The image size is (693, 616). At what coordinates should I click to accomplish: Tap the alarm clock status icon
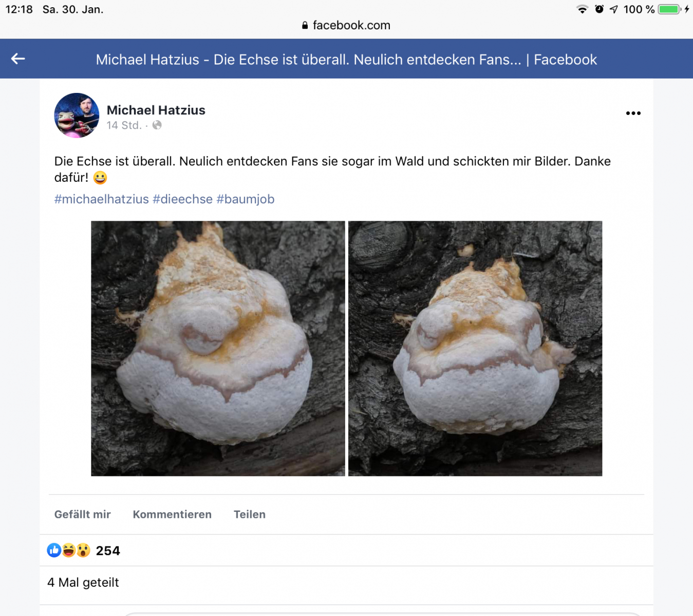tap(599, 9)
